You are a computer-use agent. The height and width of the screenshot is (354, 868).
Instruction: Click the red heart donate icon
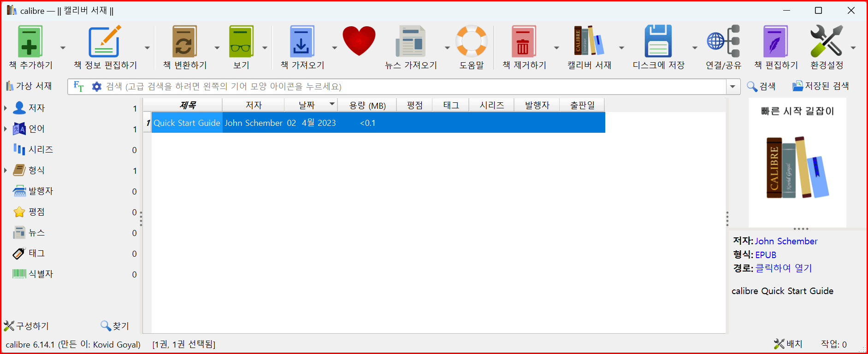[x=359, y=41]
